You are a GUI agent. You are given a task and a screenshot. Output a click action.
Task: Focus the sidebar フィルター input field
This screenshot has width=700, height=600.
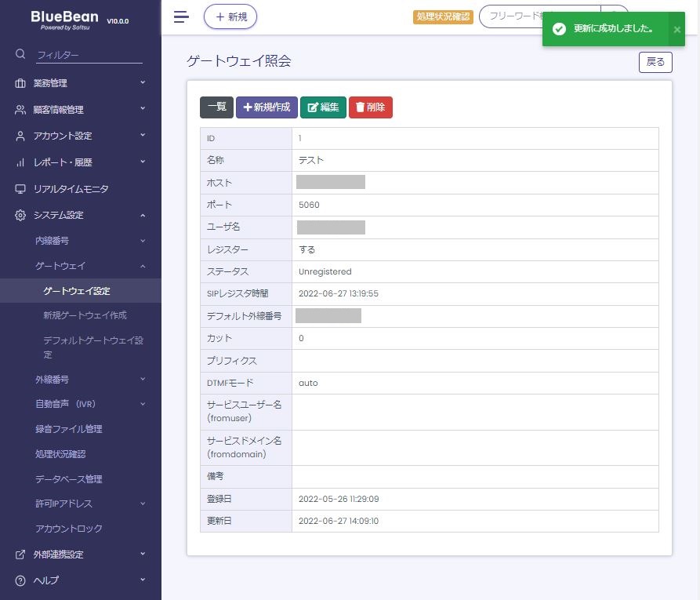(89, 55)
